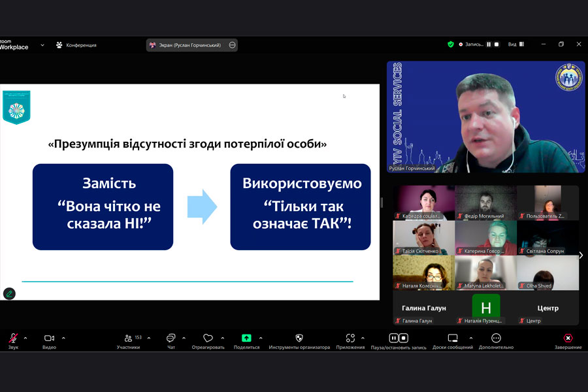Open the Участники participants panel
This screenshot has width=588, height=392.
[x=129, y=340]
